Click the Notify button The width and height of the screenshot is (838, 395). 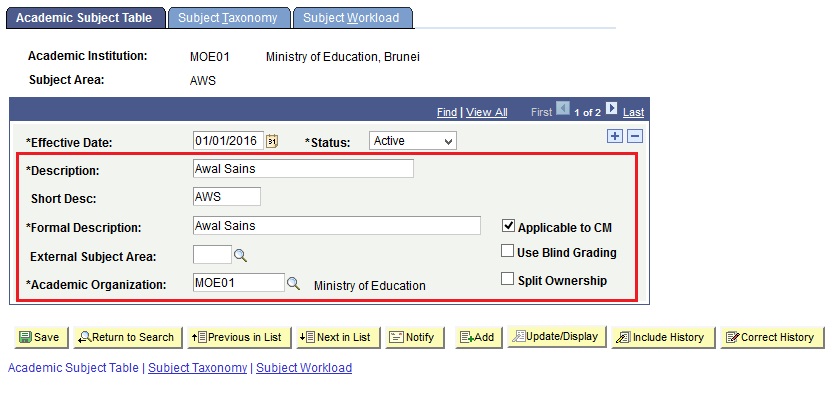point(414,337)
